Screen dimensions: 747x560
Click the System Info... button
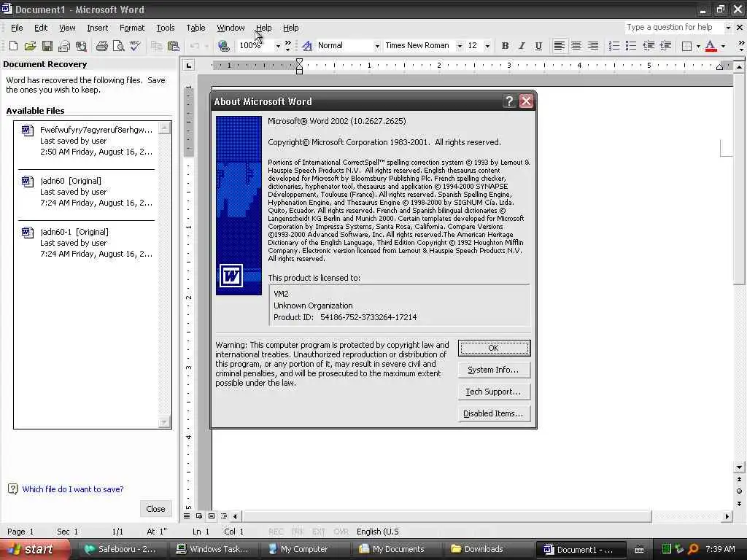(494, 370)
